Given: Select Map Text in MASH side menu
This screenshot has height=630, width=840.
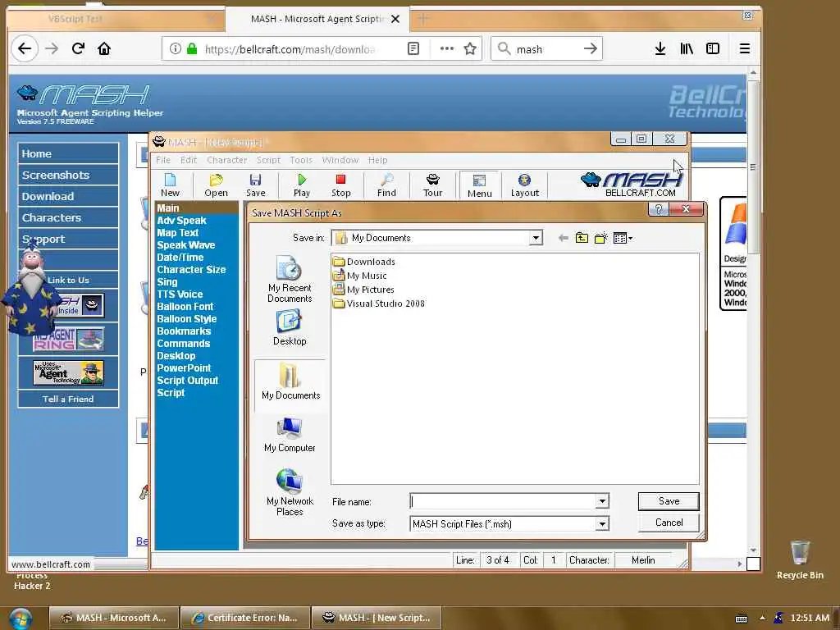Looking at the screenshot, I should click(x=177, y=232).
